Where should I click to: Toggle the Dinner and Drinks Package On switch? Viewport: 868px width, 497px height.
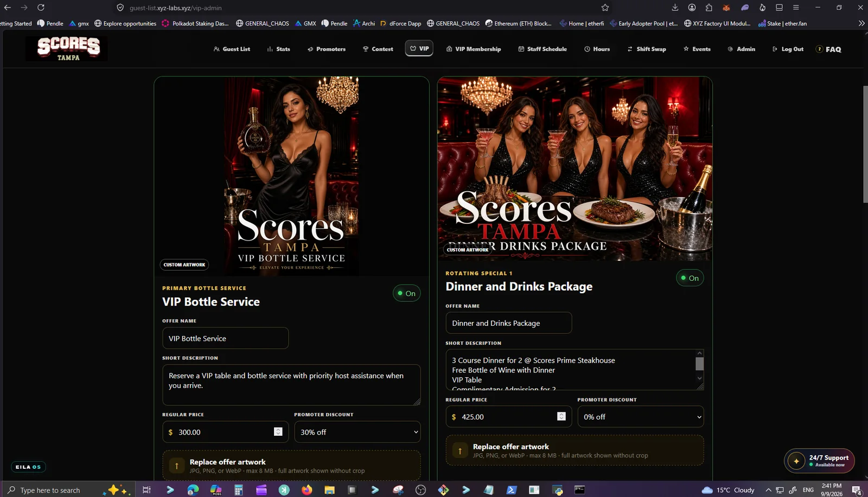pyautogui.click(x=690, y=278)
